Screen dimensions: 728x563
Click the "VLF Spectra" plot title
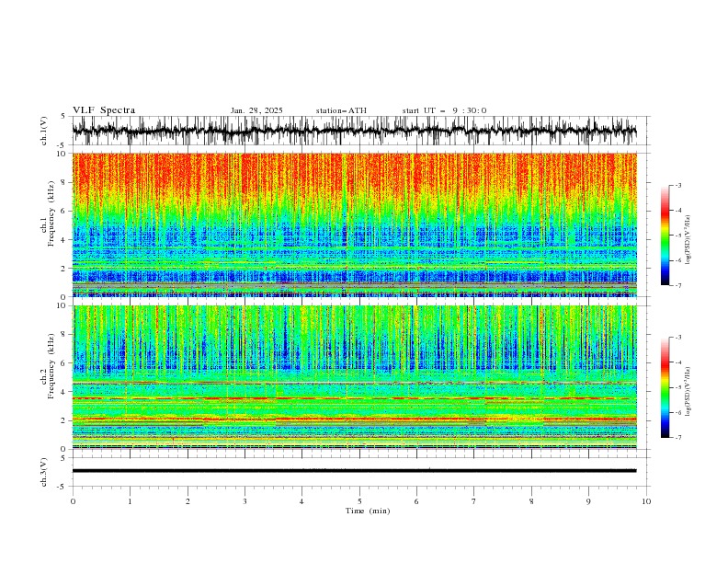click(104, 110)
